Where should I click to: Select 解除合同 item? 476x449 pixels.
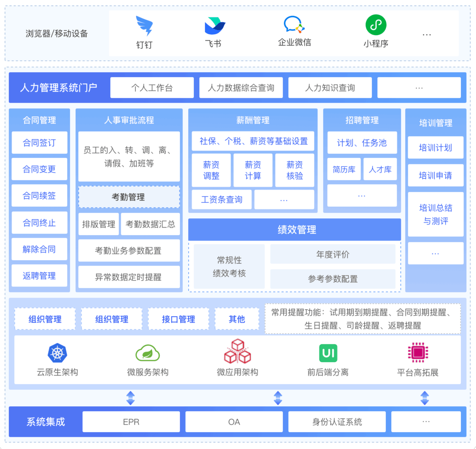coord(40,249)
